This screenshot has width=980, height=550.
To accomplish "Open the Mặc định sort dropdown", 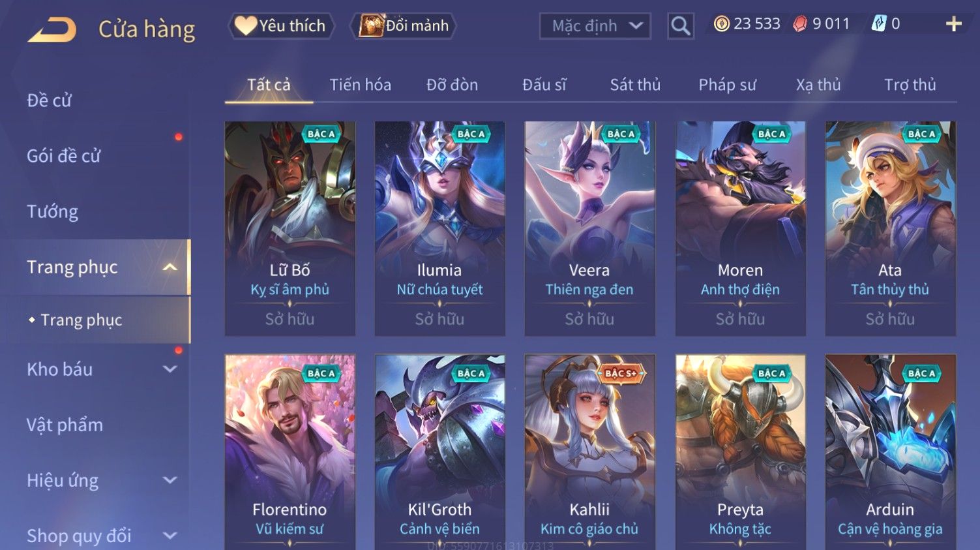I will [595, 26].
